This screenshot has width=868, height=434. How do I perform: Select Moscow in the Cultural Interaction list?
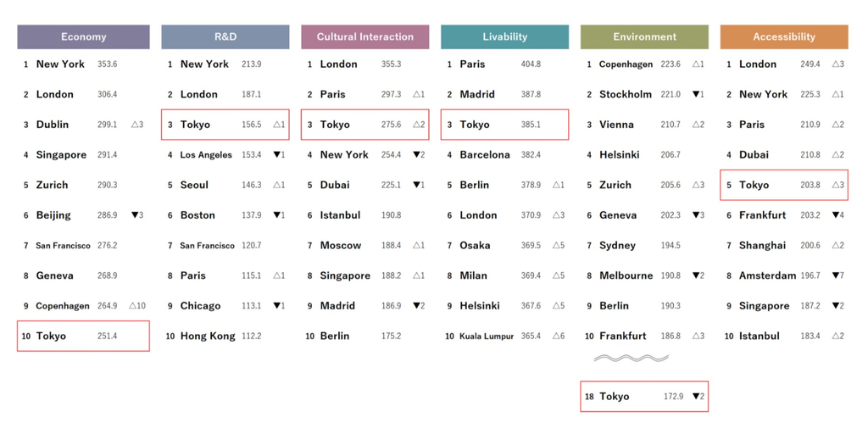pyautogui.click(x=340, y=246)
